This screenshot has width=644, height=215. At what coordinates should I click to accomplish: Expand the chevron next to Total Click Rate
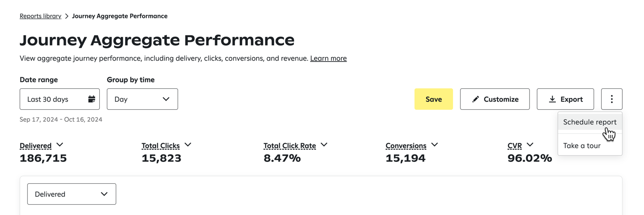(324, 145)
